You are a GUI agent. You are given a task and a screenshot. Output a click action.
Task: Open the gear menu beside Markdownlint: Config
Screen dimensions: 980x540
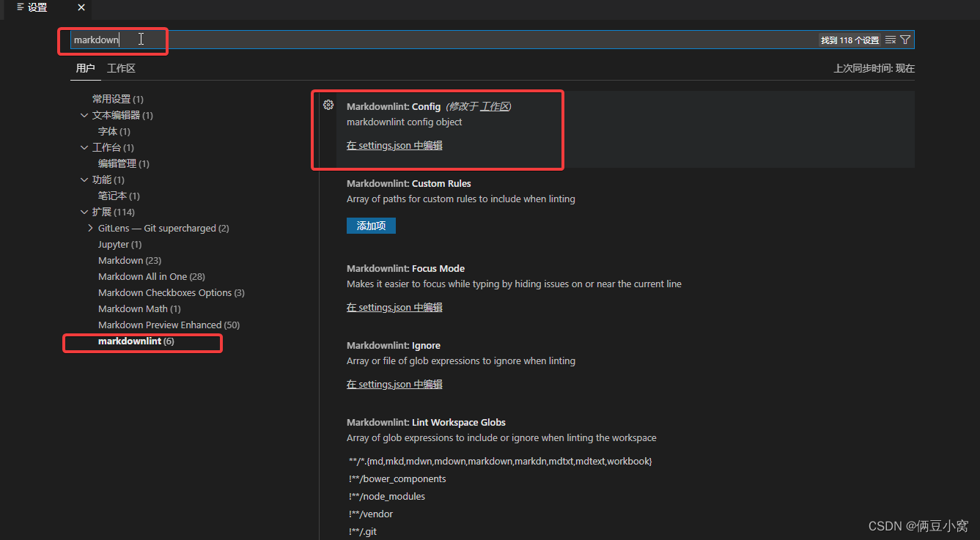[x=328, y=105]
